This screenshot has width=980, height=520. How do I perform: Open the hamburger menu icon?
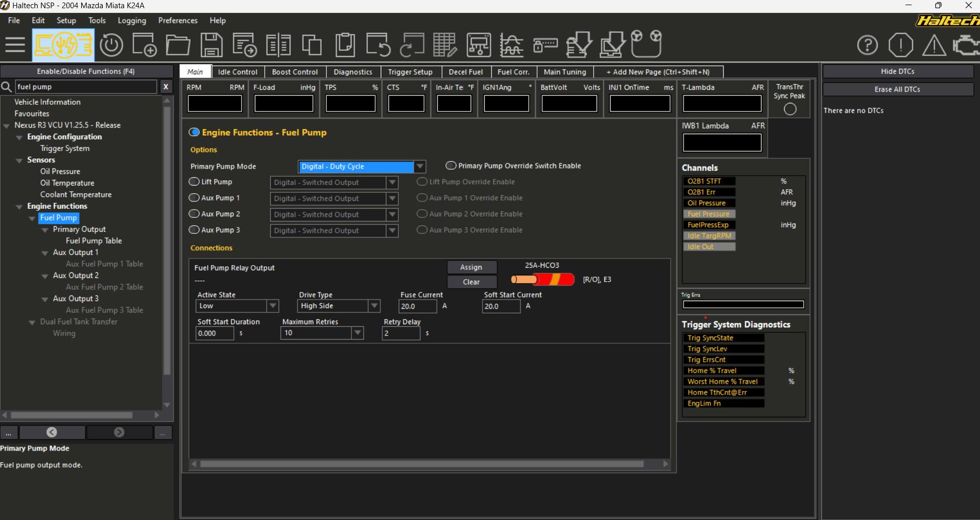15,45
